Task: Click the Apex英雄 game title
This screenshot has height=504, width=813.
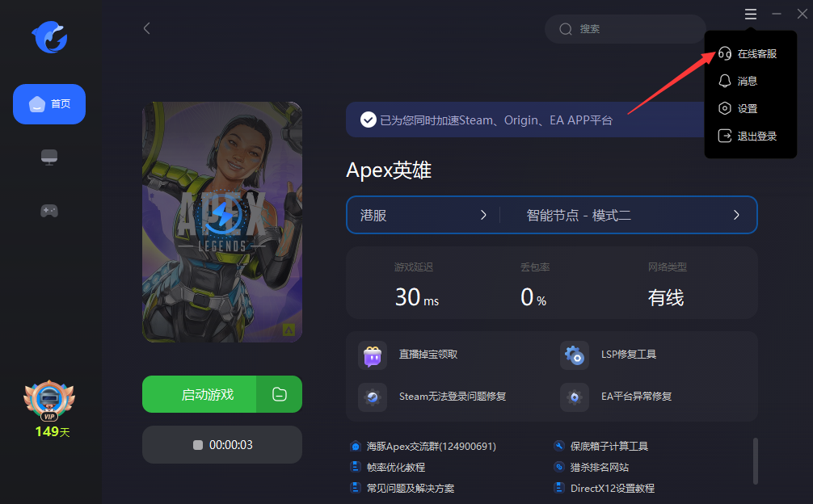Action: point(389,170)
